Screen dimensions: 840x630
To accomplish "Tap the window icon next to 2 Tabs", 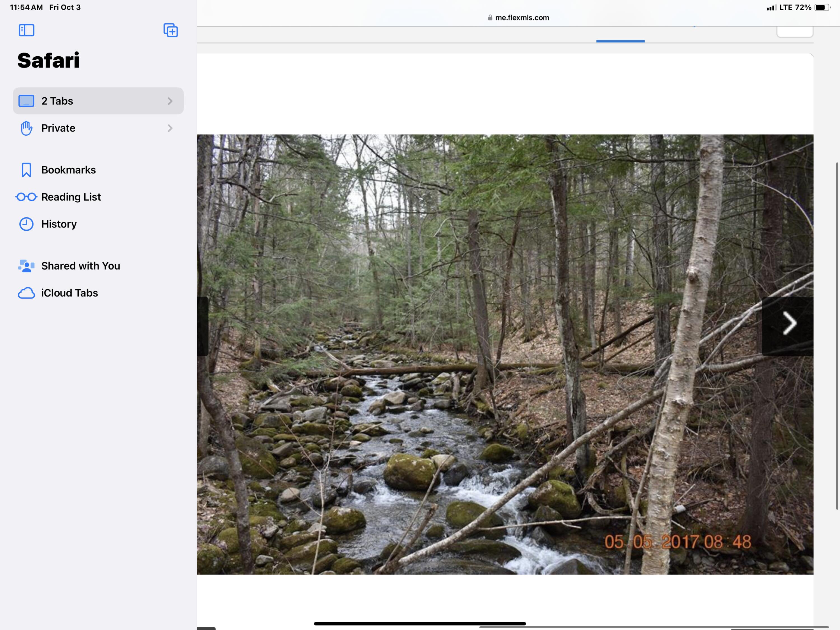I will (x=26, y=101).
